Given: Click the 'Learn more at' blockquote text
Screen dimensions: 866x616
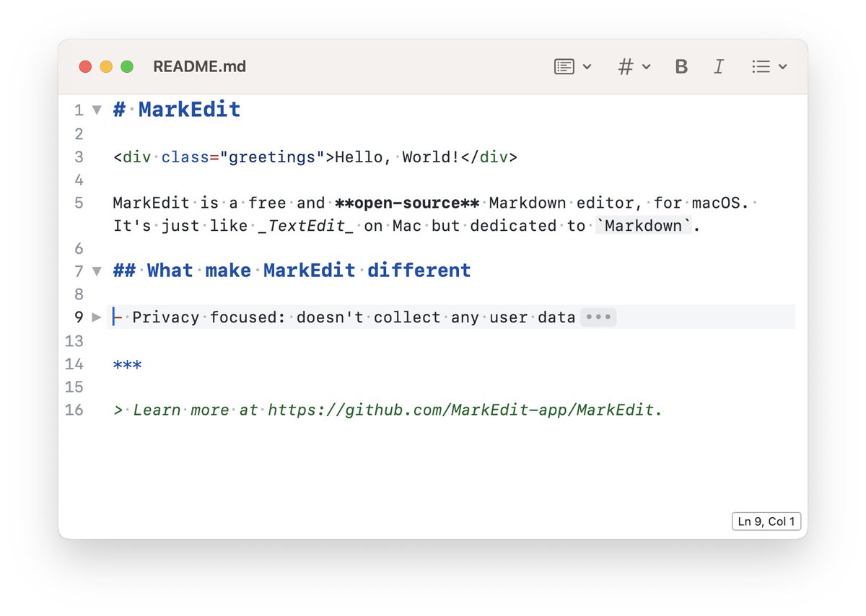Looking at the screenshot, I should (x=195, y=410).
